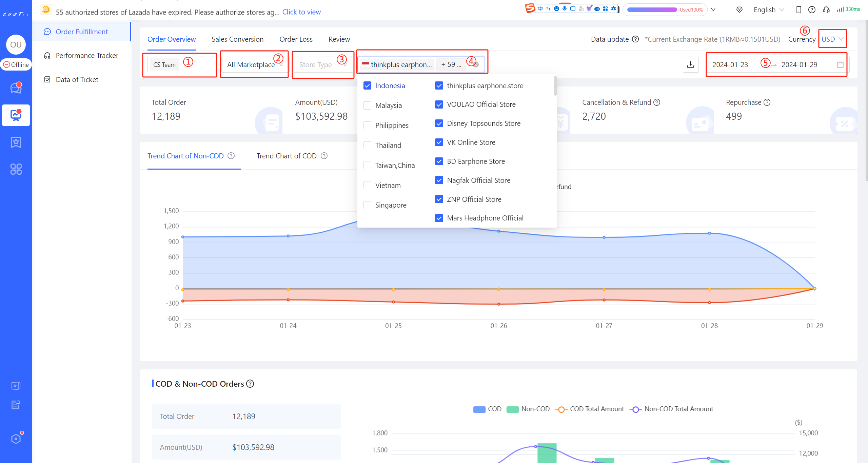The width and height of the screenshot is (868, 463).
Task: Click the Trend Chart of Non-COD help icon
Action: pos(231,156)
